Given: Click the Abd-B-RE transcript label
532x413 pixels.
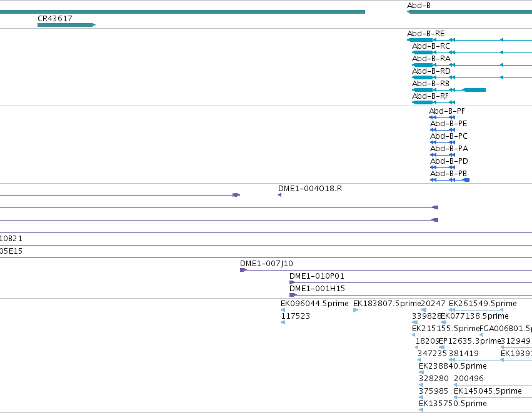Looking at the screenshot, I should click(x=426, y=34).
